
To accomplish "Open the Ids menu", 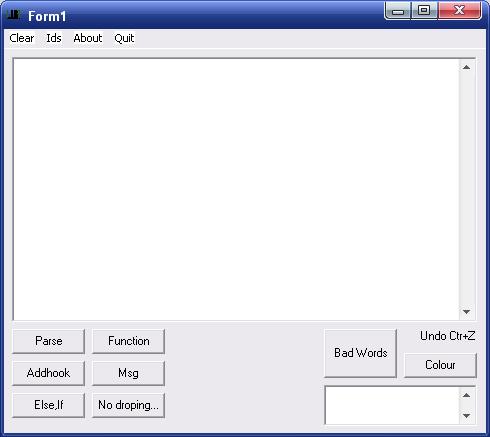I will click(54, 38).
